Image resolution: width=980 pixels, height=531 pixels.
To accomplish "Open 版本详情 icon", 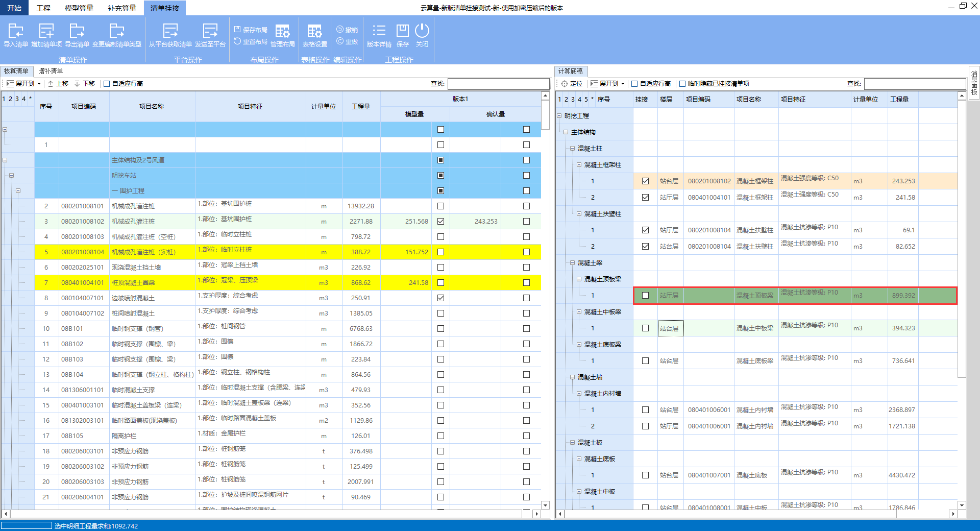I will (x=379, y=31).
